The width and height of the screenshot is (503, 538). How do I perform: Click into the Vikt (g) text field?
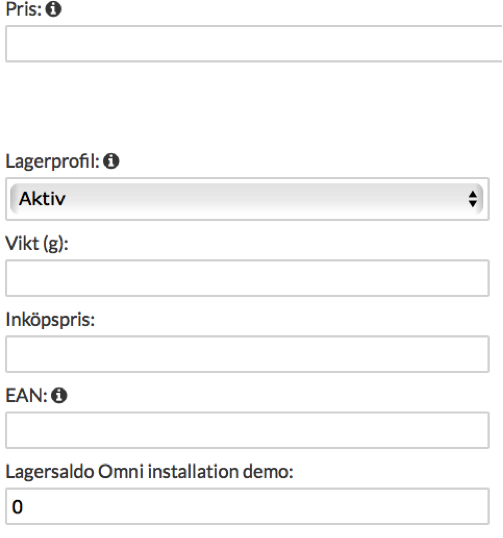click(247, 278)
